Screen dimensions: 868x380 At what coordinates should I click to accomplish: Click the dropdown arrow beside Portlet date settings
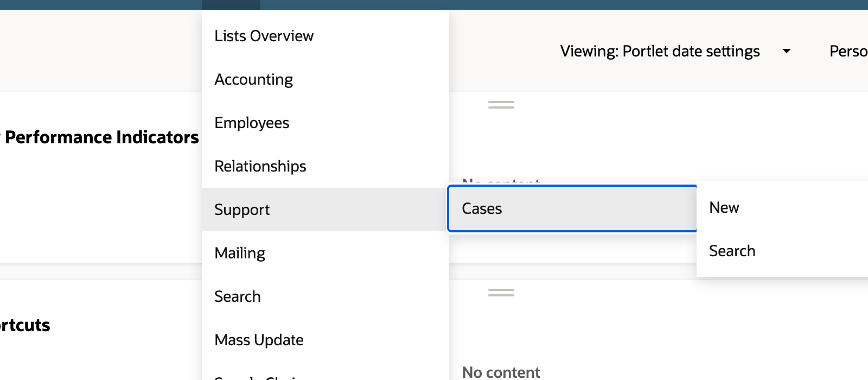coord(786,51)
